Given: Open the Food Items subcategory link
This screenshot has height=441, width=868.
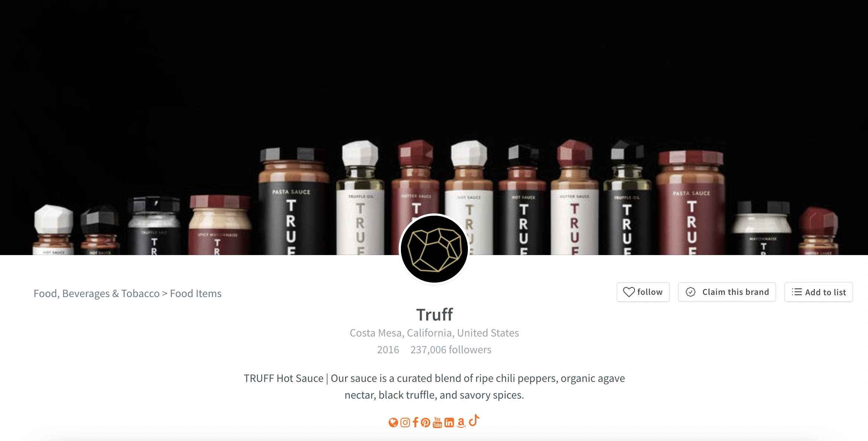Looking at the screenshot, I should [x=196, y=293].
